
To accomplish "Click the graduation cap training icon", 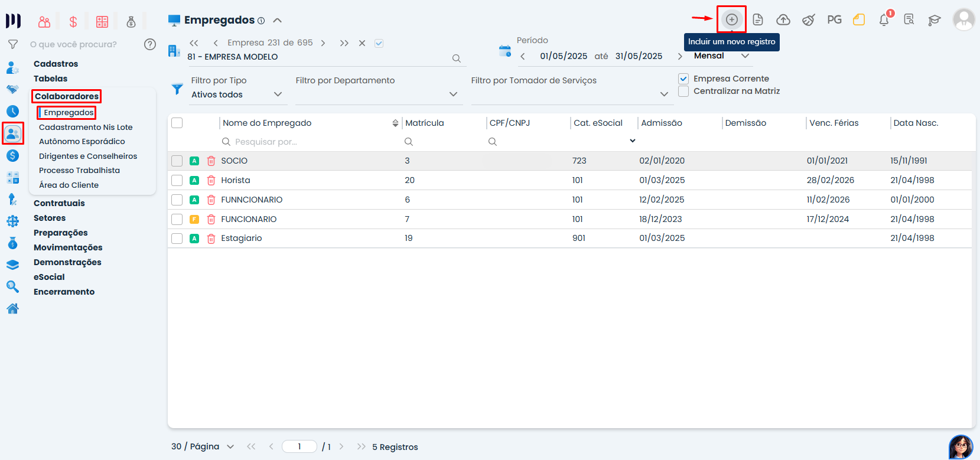I will [934, 20].
